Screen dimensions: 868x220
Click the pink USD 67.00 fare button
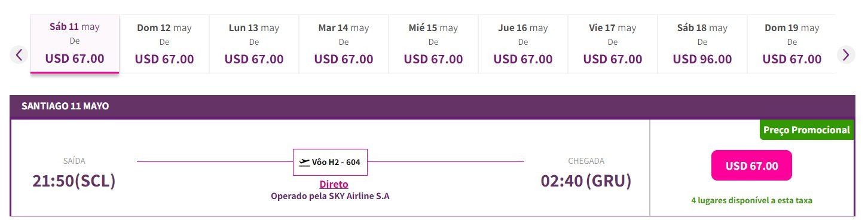point(751,166)
